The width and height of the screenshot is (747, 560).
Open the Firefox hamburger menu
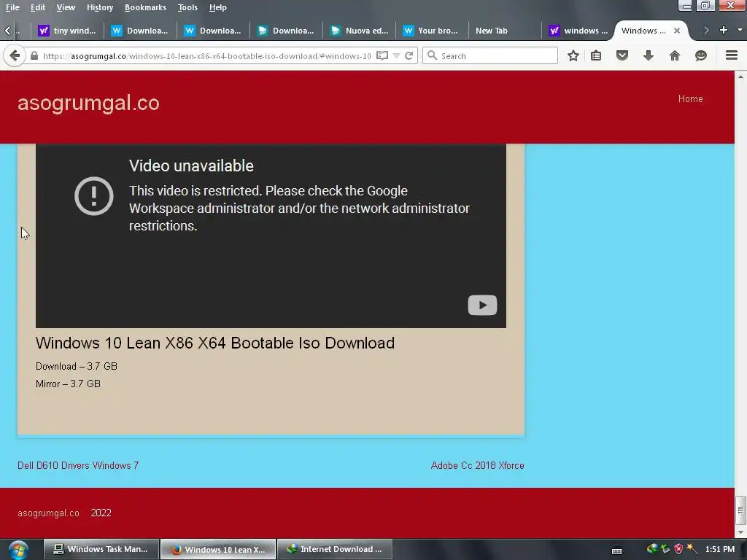point(732,55)
